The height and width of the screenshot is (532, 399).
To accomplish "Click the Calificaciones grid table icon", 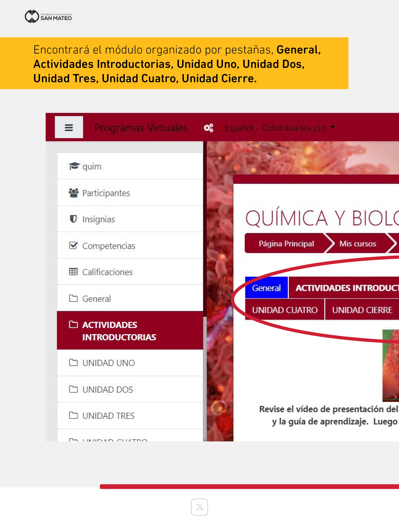I will (73, 272).
